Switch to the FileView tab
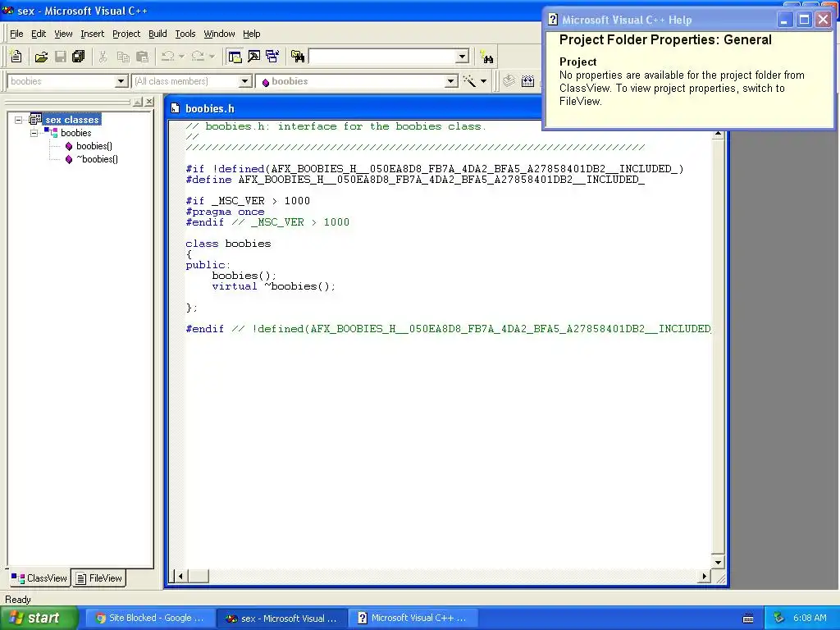The width and height of the screenshot is (840, 630). (99, 578)
